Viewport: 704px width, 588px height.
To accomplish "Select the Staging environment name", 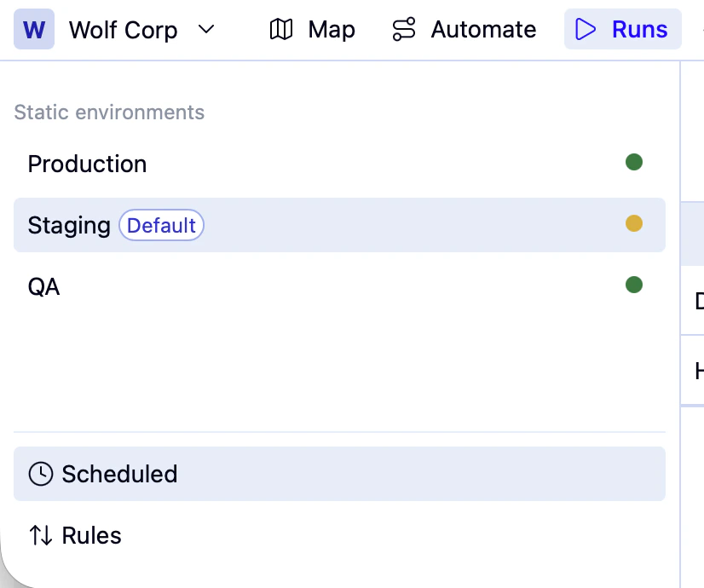I will click(69, 225).
